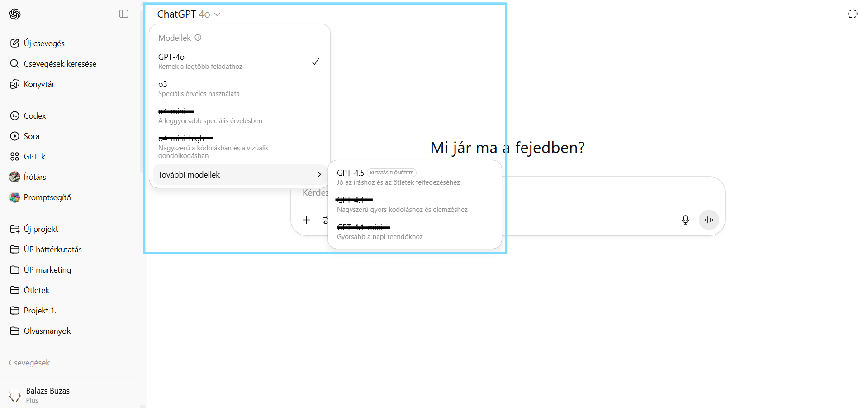Select the model for Nagyszerű gyors kódoláshoz és elemzéshez
The width and height of the screenshot is (868, 408).
click(414, 204)
